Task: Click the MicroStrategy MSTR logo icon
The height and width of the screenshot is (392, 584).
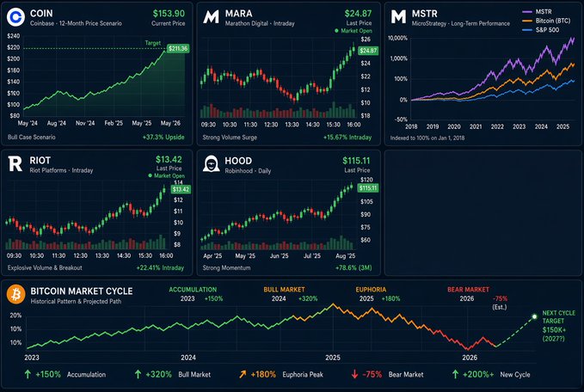Action: click(x=398, y=17)
